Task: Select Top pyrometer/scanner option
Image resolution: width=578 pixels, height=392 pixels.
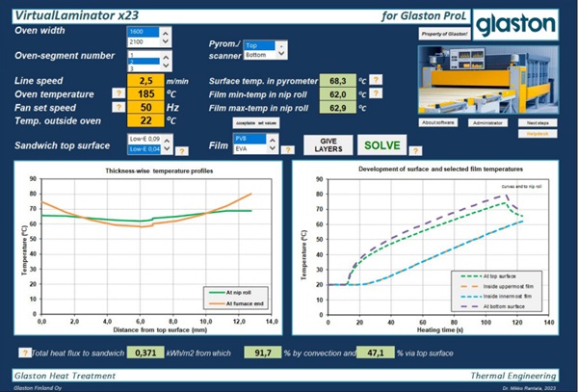Action: click(259, 45)
